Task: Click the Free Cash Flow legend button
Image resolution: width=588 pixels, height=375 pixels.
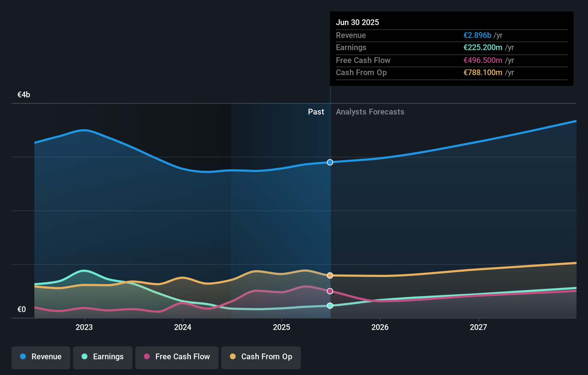Action: tap(177, 357)
